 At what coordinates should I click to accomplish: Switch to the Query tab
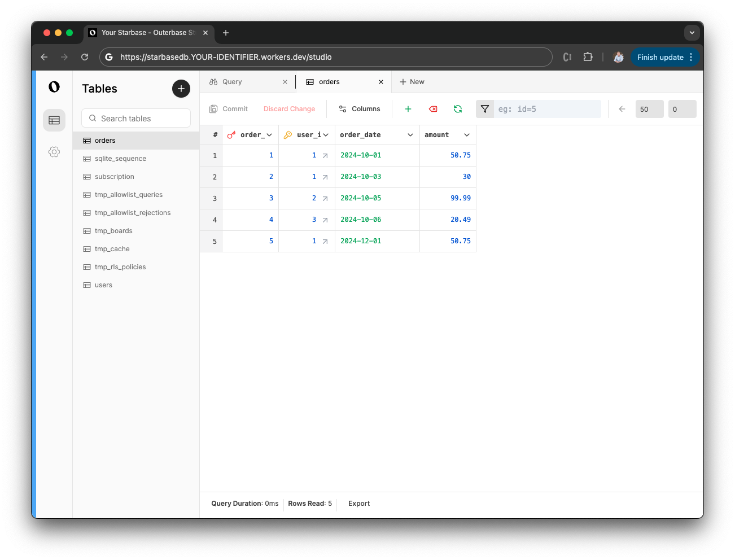pyautogui.click(x=247, y=82)
